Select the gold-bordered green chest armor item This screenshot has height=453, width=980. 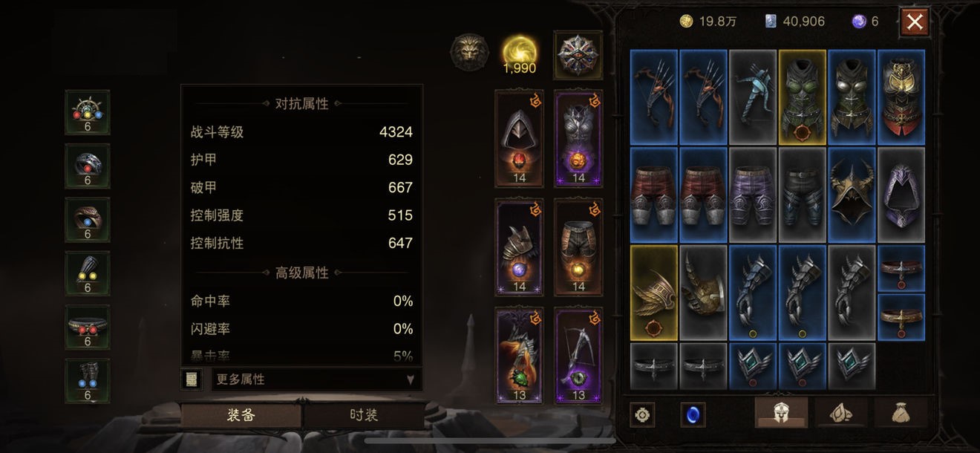click(x=802, y=97)
